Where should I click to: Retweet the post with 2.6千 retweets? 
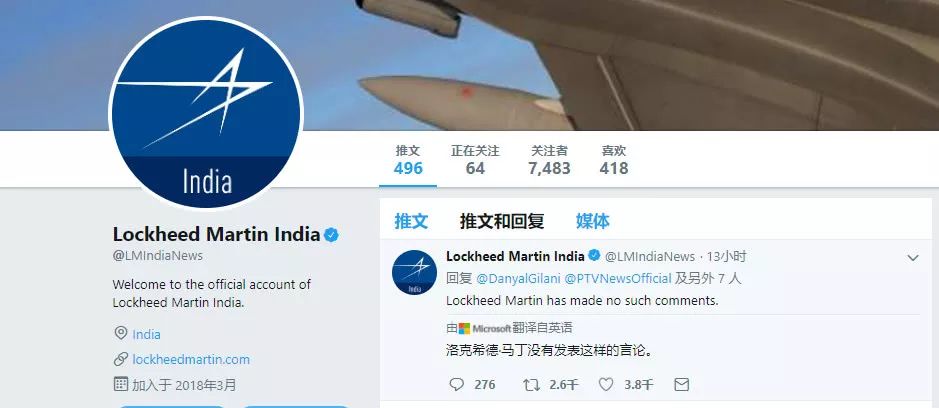531,385
